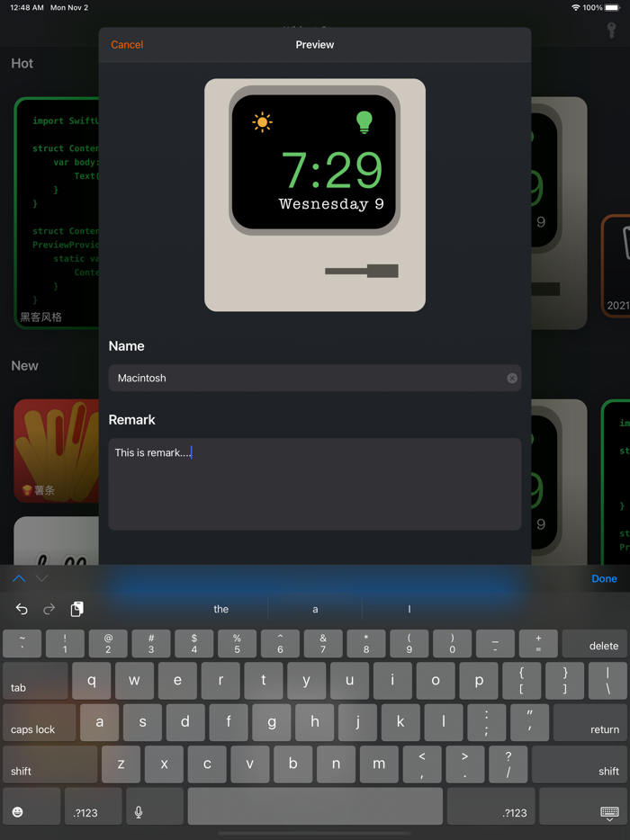This screenshot has width=630, height=840.
Task: Tap the clipboard paste icon
Action: (77, 609)
